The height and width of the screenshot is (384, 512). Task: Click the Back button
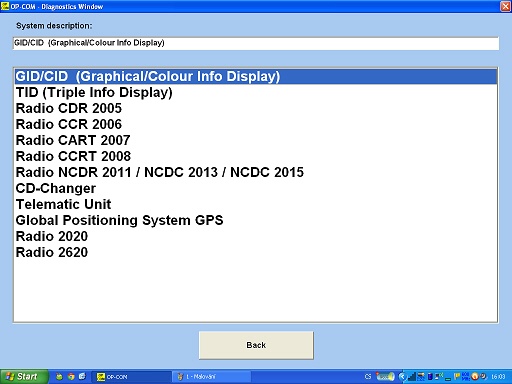256,345
